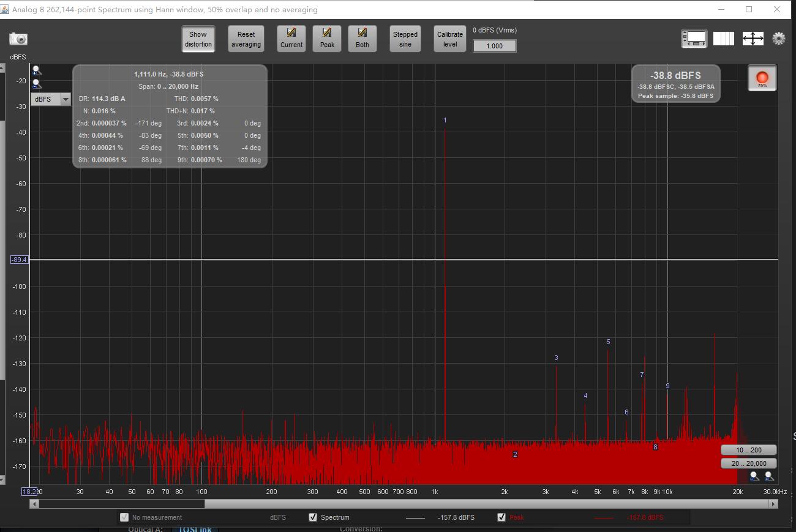The image size is (796, 532).
Task: Click the Span 0 .. 20,000 Hz text
Action: point(168,86)
